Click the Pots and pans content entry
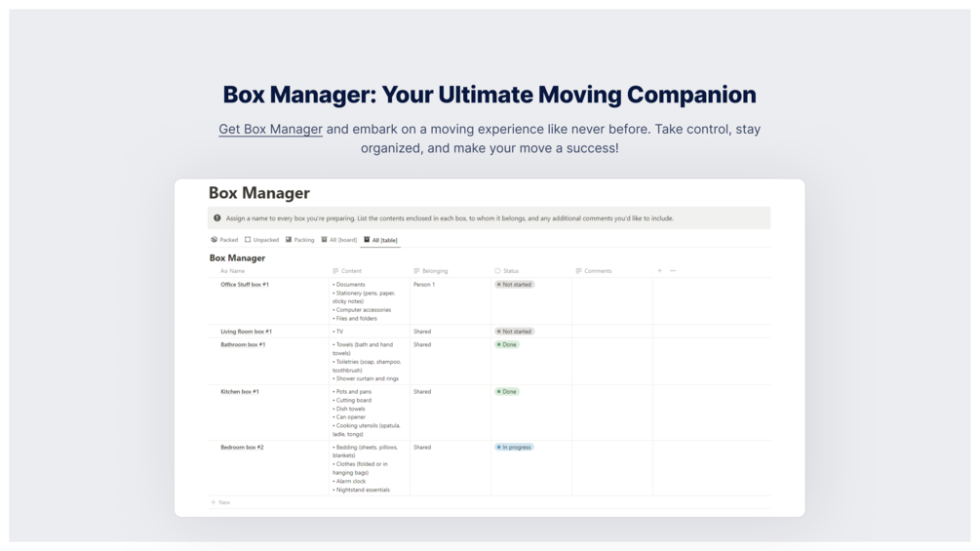 coord(352,392)
